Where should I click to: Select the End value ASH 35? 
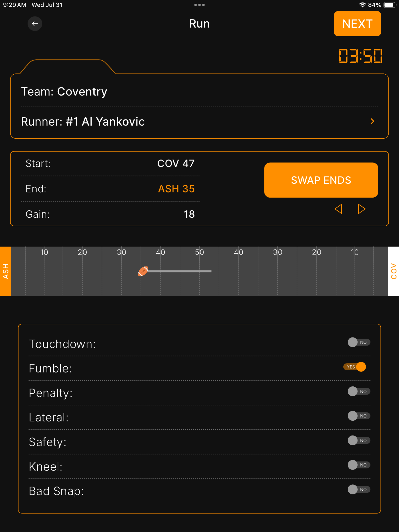[176, 189]
